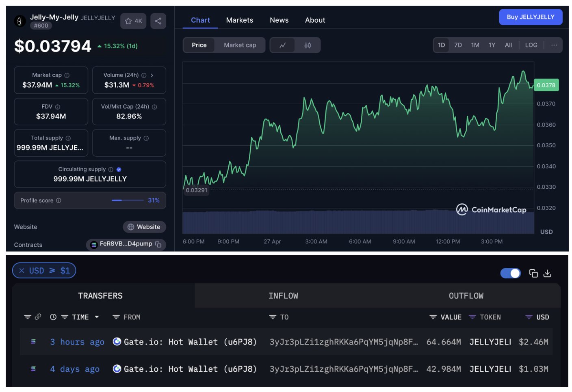Viewport: 572px width, 392px height.
Task: Copy the FeR8VB...D4pump contract address
Action: coord(158,244)
